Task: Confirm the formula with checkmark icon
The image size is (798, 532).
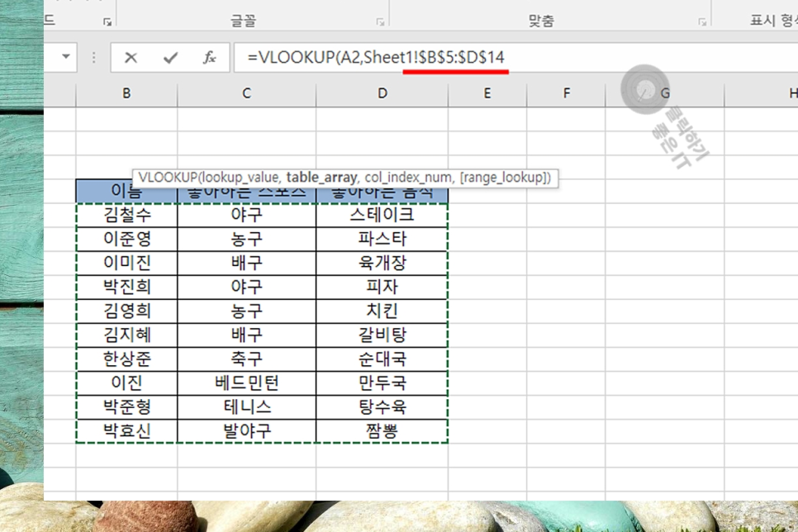Action: (170, 58)
